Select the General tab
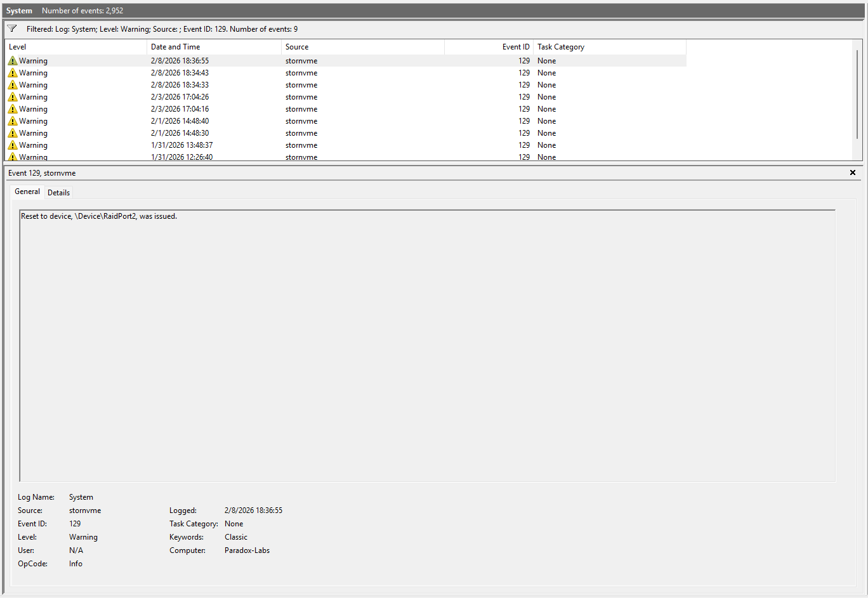 [27, 192]
